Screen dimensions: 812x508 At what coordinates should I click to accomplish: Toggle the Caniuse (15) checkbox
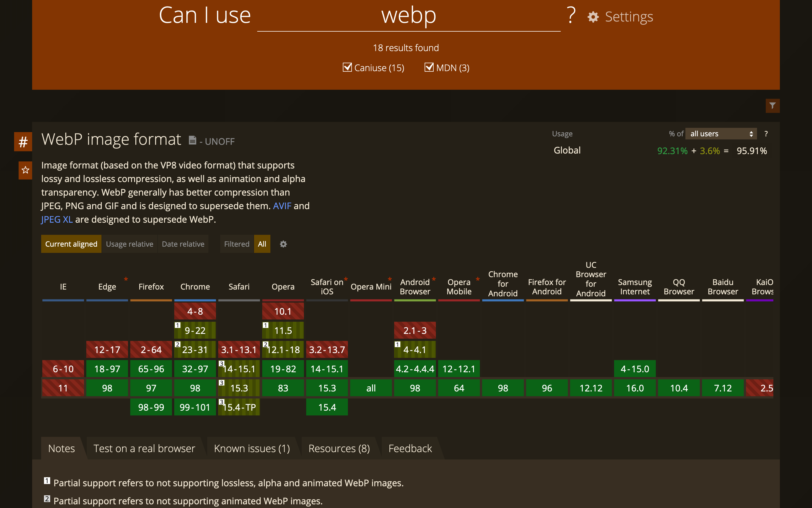(x=347, y=67)
